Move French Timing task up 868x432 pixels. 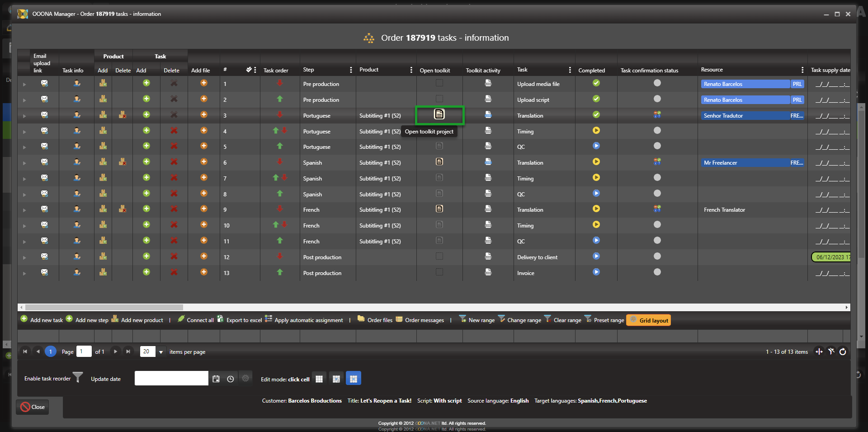click(x=276, y=225)
